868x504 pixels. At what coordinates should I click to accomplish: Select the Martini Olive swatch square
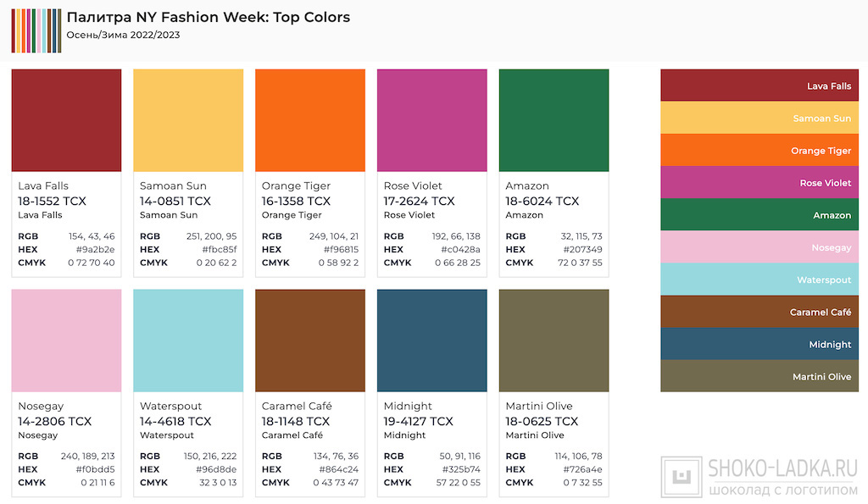(554, 341)
